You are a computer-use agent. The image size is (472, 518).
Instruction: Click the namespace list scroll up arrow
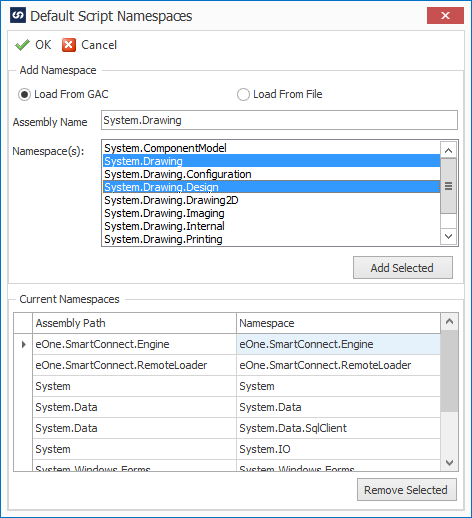click(x=448, y=150)
